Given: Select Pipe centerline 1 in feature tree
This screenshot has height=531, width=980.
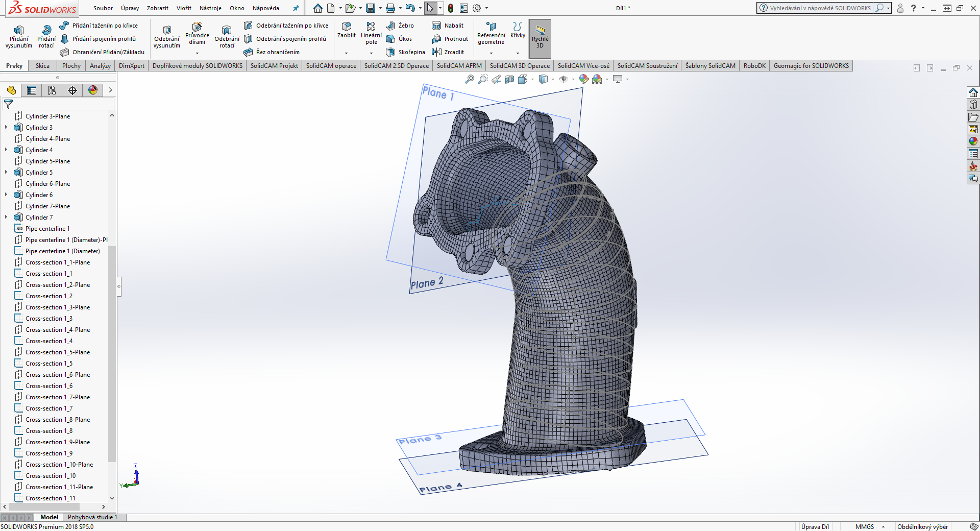Looking at the screenshot, I should pyautogui.click(x=47, y=229).
